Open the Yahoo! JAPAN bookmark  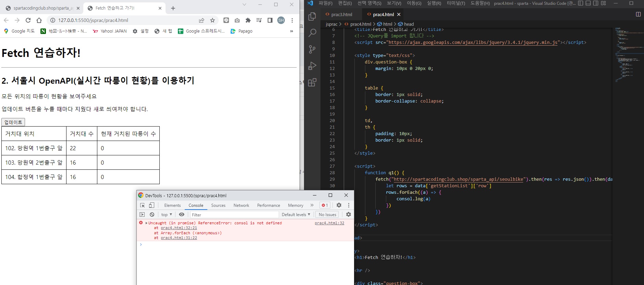tap(110, 31)
